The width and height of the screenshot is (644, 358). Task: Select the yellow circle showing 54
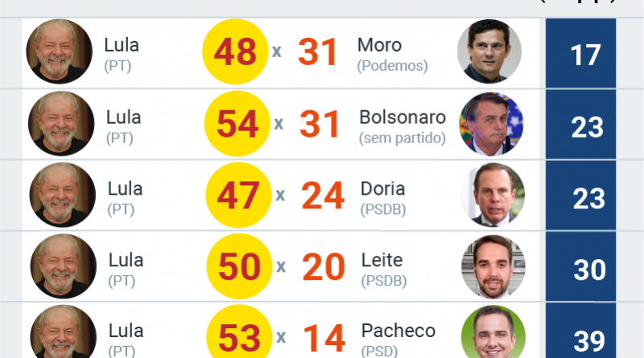pyautogui.click(x=237, y=124)
